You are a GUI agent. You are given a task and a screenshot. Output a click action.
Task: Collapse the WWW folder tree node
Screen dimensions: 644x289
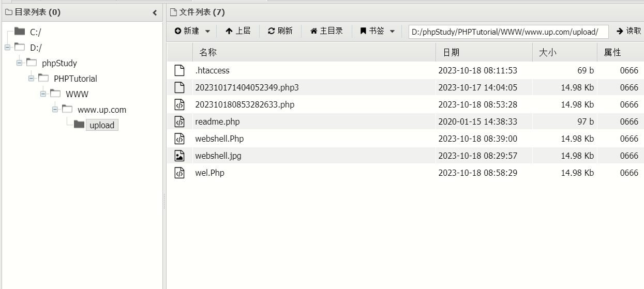[43, 94]
